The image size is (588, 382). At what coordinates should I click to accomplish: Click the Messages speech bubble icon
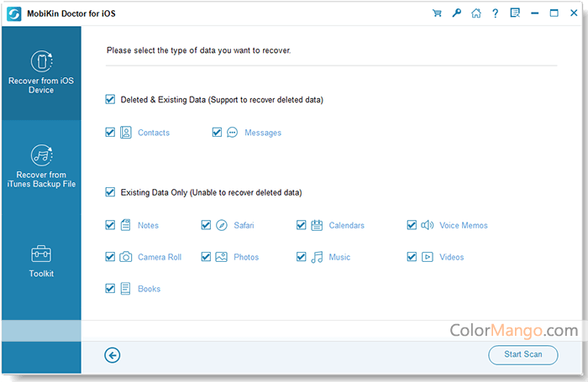coord(232,133)
